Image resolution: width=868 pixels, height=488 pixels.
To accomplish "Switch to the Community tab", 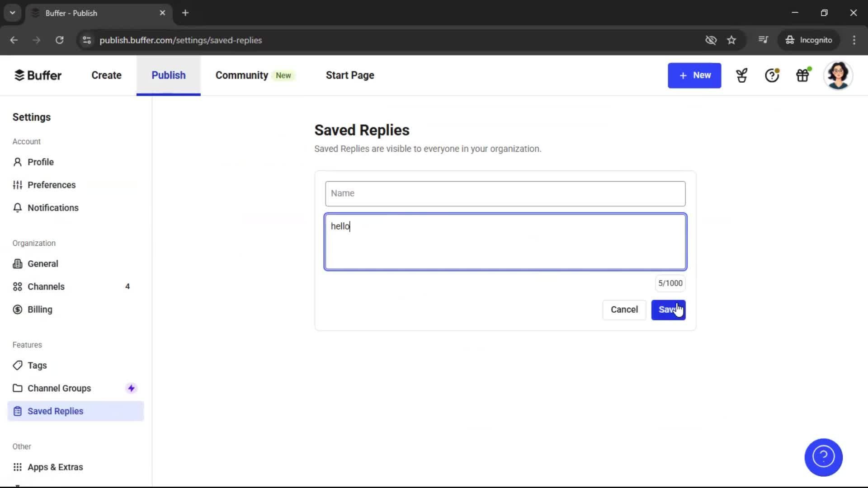I will pyautogui.click(x=241, y=75).
